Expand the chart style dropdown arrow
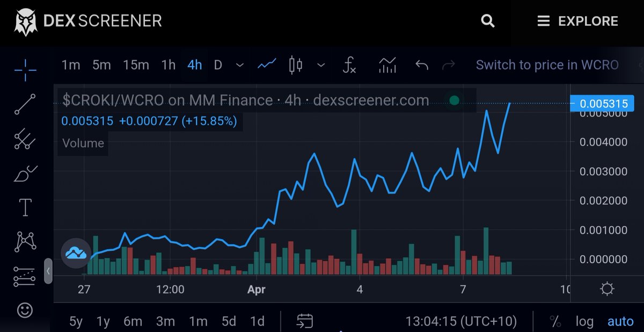The width and height of the screenshot is (644, 332). click(321, 65)
